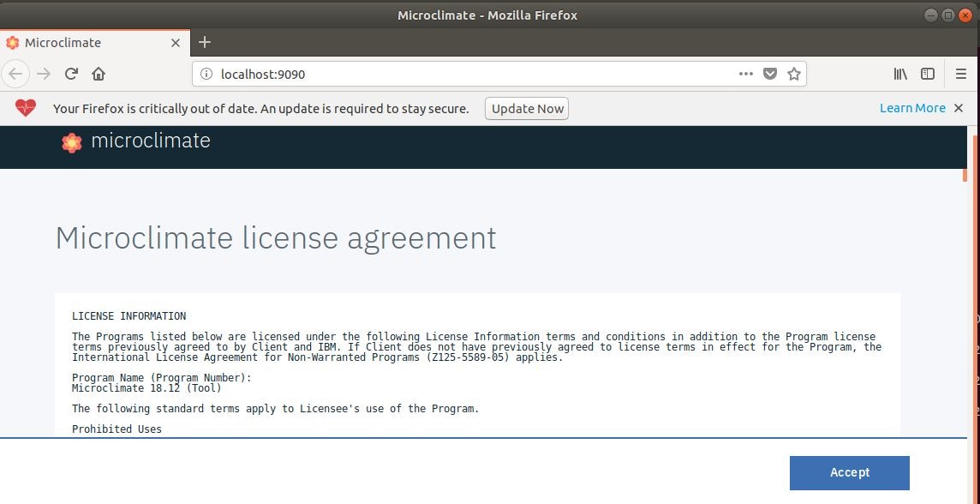The width and height of the screenshot is (980, 504).
Task: Open the Firefox hamburger menu
Action: (x=961, y=74)
